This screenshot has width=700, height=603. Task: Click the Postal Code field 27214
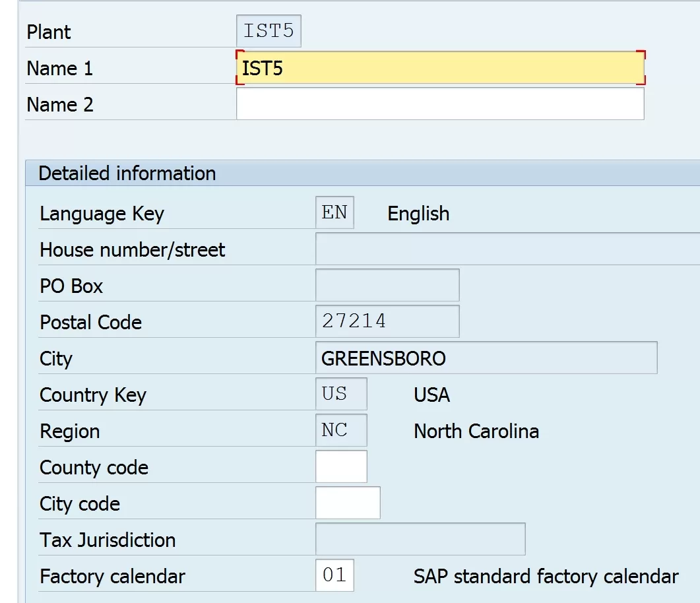(387, 321)
